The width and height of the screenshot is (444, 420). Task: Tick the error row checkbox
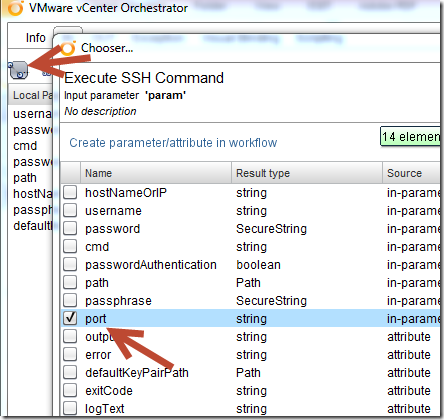coord(70,355)
